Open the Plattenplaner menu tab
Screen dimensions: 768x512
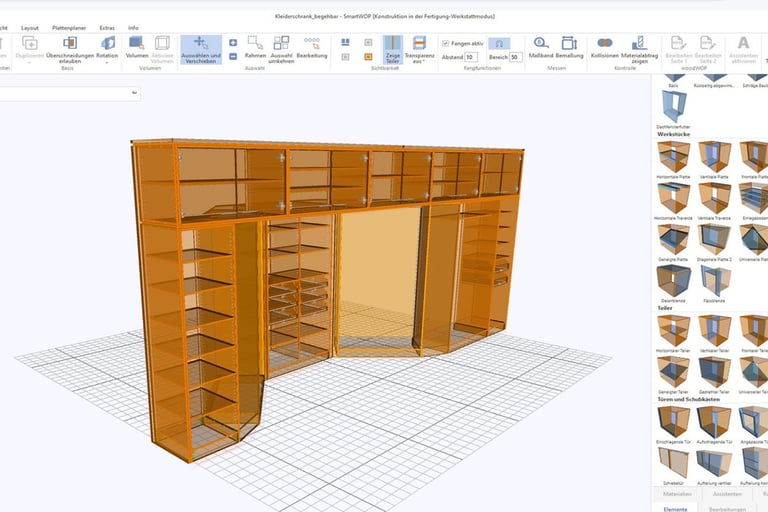click(69, 28)
